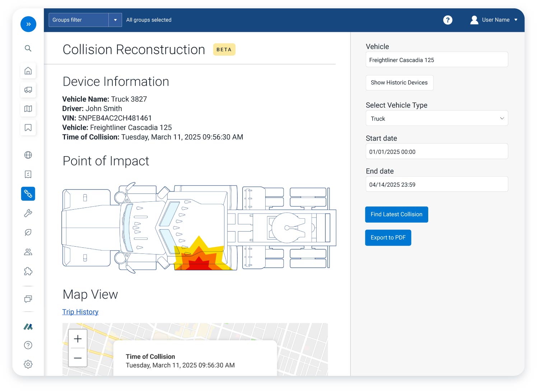Image resolution: width=537 pixels, height=392 pixels.
Task: Open the Maintenance wrench tool
Action: 28,213
